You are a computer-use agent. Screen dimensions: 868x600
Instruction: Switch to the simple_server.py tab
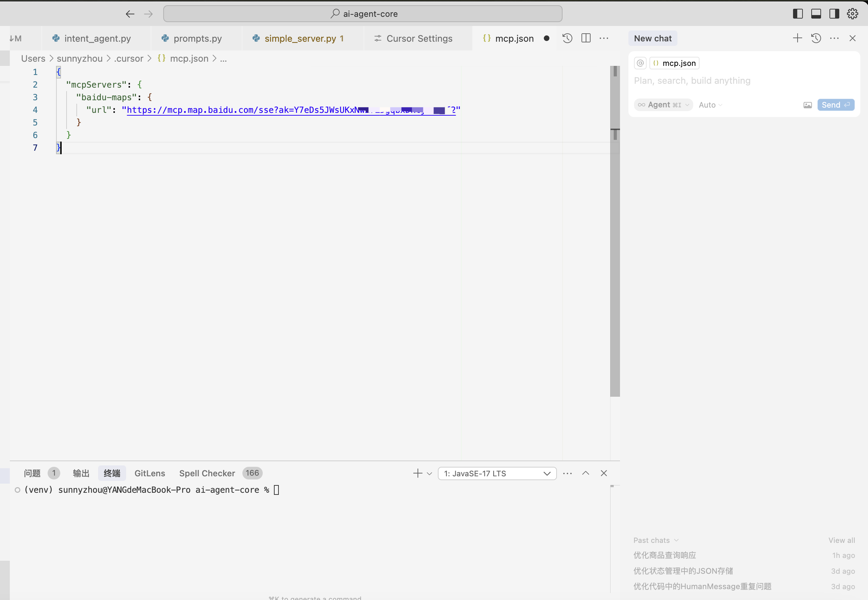tap(300, 38)
